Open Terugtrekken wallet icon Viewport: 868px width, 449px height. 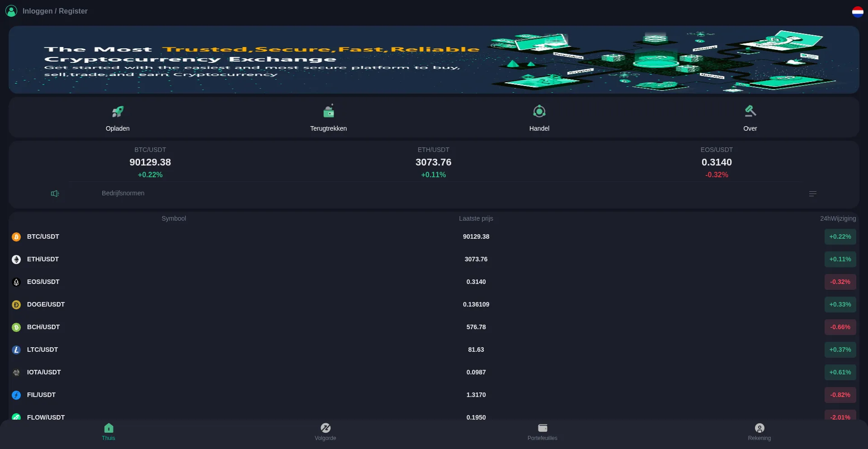coord(329,111)
